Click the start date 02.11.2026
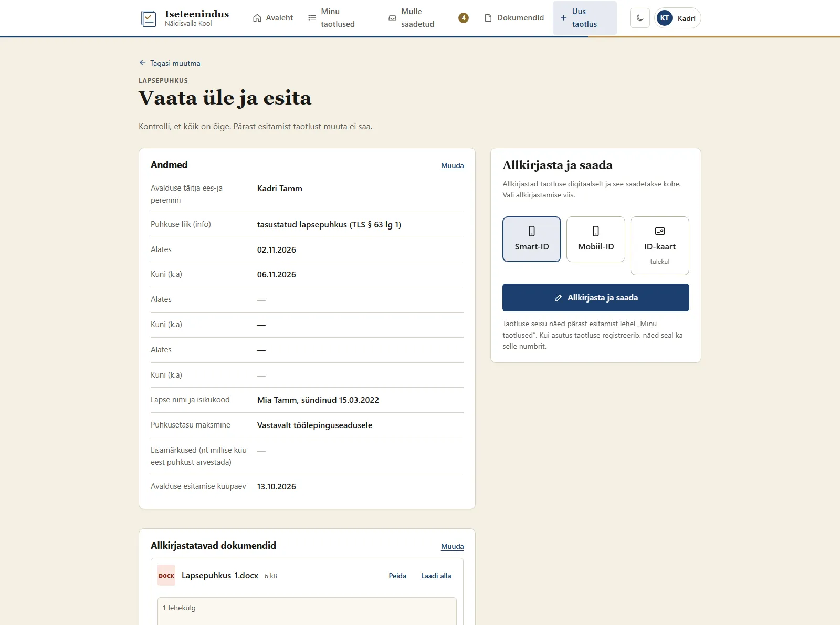The image size is (840, 625). click(x=277, y=250)
